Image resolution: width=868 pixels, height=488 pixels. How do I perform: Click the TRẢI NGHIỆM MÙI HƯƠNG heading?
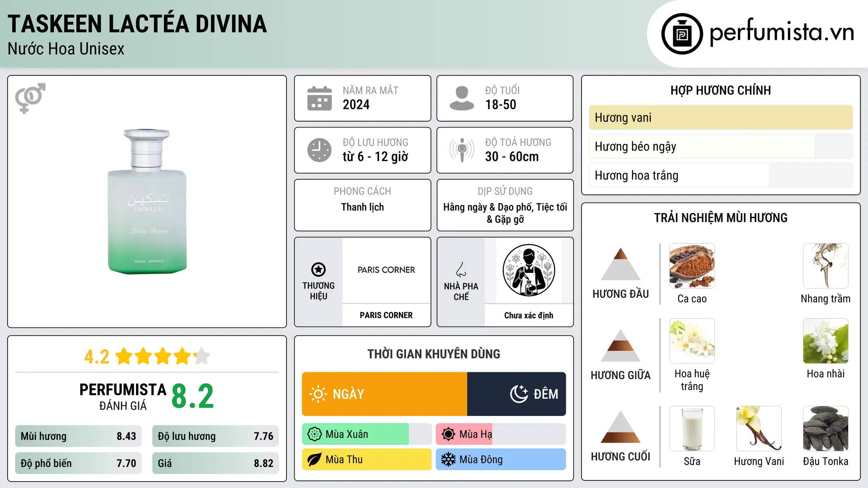(721, 218)
